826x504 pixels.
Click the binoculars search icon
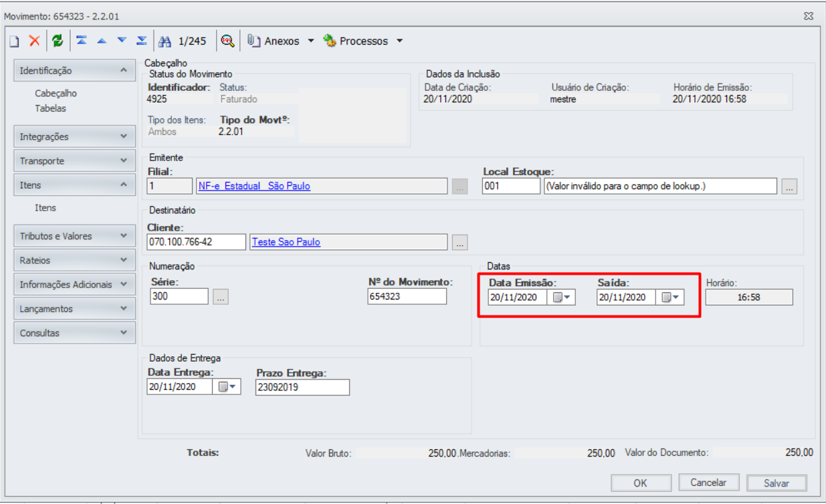(x=166, y=41)
